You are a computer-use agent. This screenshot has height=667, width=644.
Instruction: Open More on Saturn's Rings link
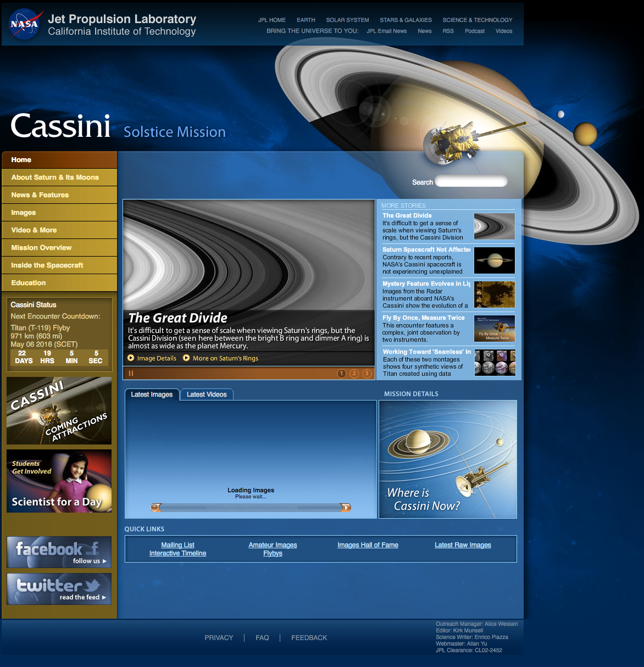(225, 358)
